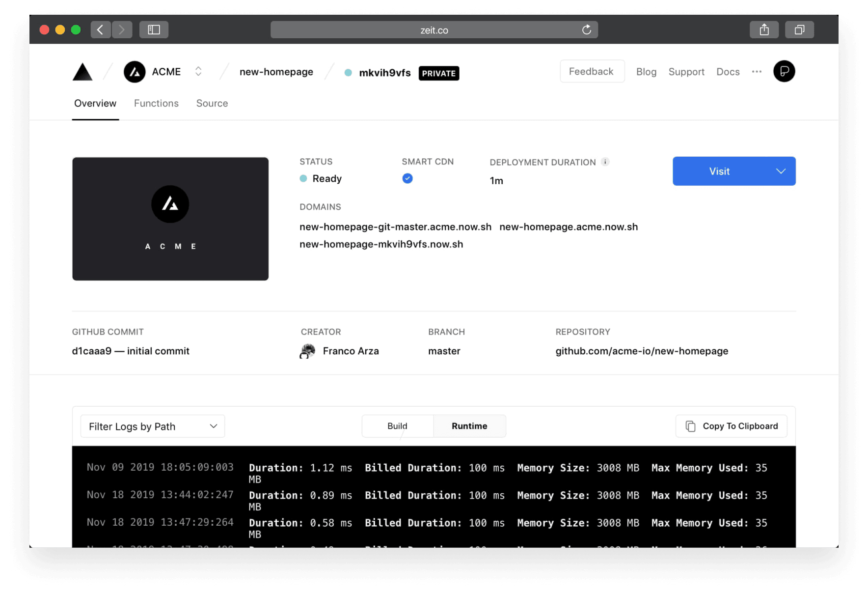Viewport: 868px width, 592px height.
Task: Click the Deployment Duration info icon
Action: point(605,162)
